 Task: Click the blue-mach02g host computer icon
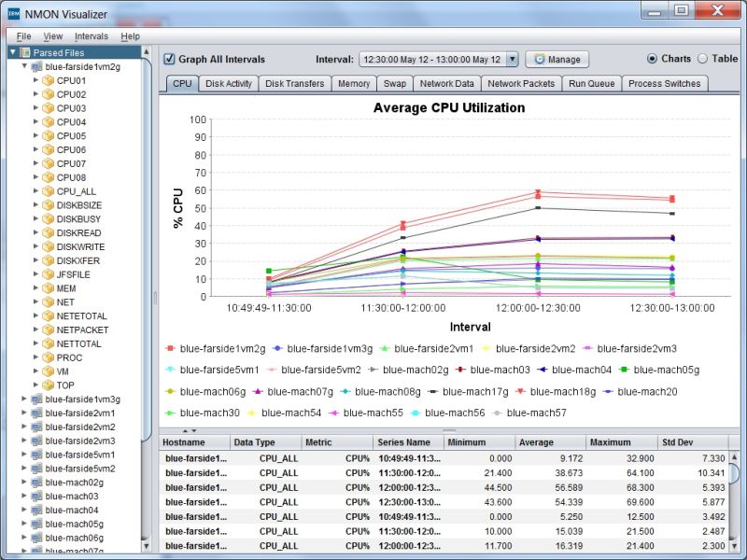click(x=36, y=483)
